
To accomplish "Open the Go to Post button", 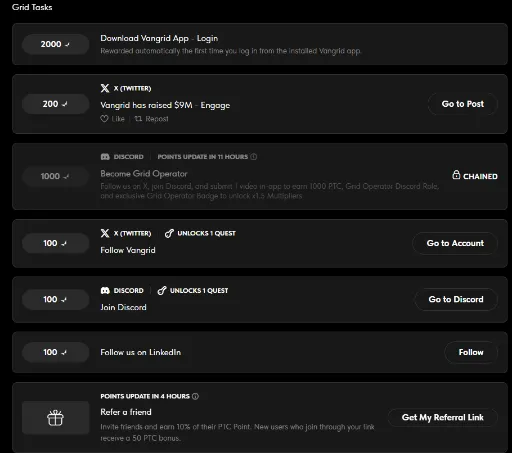I will click(x=463, y=104).
